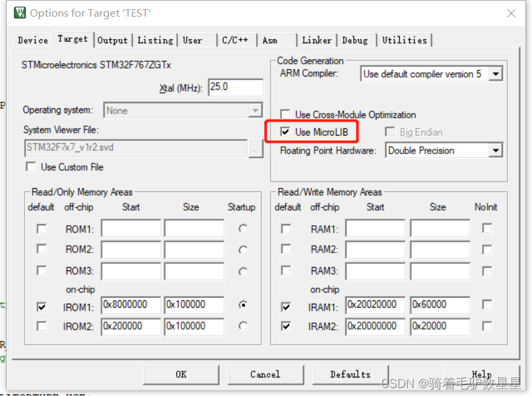
Task: Click the ROM3 Size field
Action: [194, 271]
